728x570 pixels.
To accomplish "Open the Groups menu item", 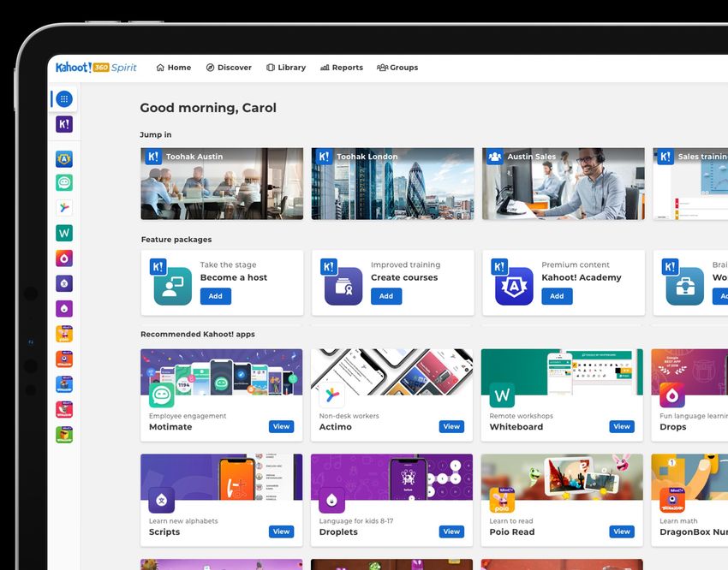I will tap(397, 68).
